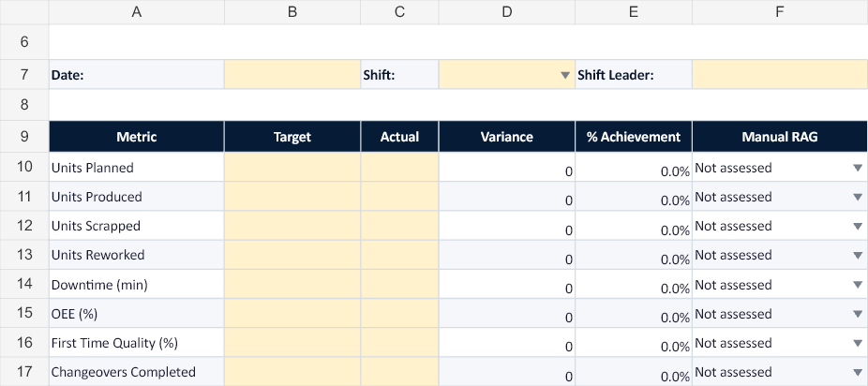Click Variance value for Units Planned
Image resolution: width=868 pixels, height=386 pixels.
pos(506,167)
